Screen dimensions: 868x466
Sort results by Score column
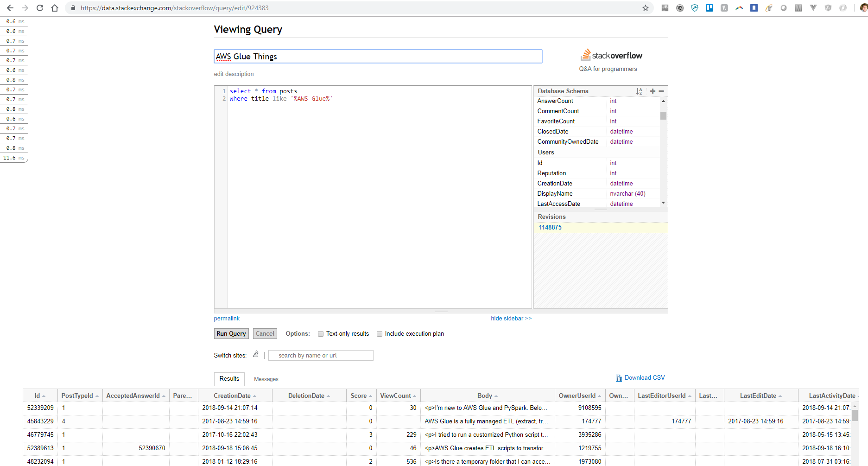point(361,396)
